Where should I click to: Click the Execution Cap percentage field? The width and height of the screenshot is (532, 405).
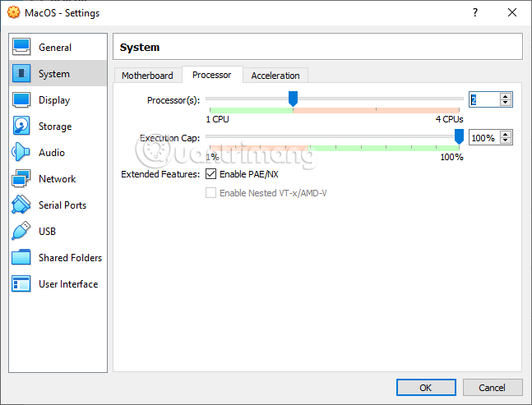click(x=485, y=137)
